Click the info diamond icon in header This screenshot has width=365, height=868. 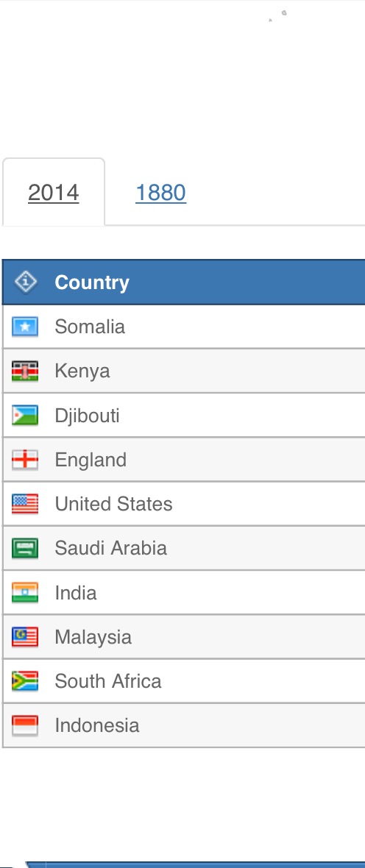point(26,282)
